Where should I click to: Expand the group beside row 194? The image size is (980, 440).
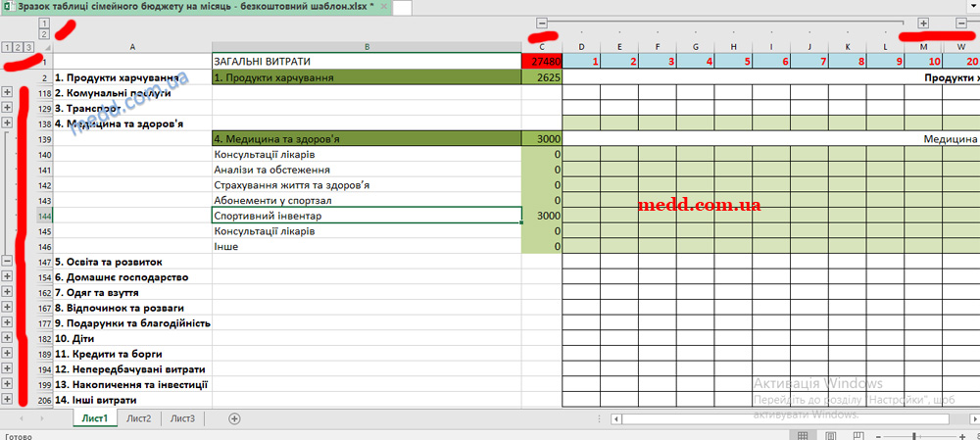pos(8,368)
